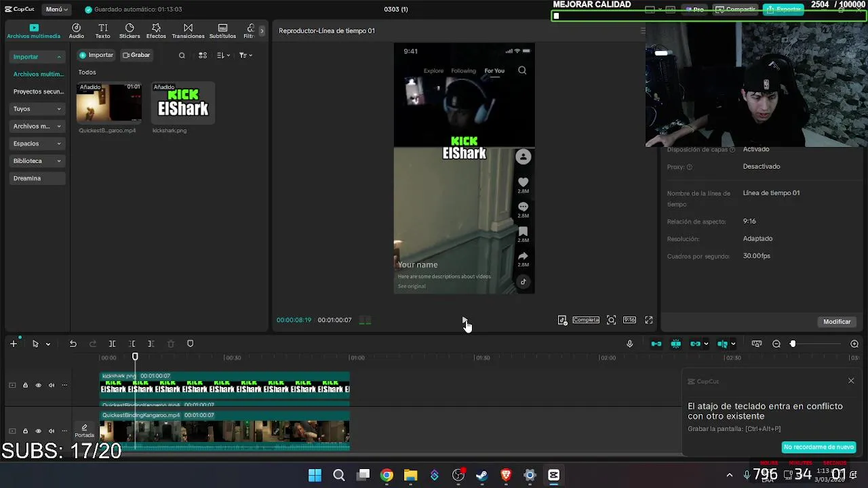
Task: Mute the kickshark.png track
Action: (x=51, y=385)
